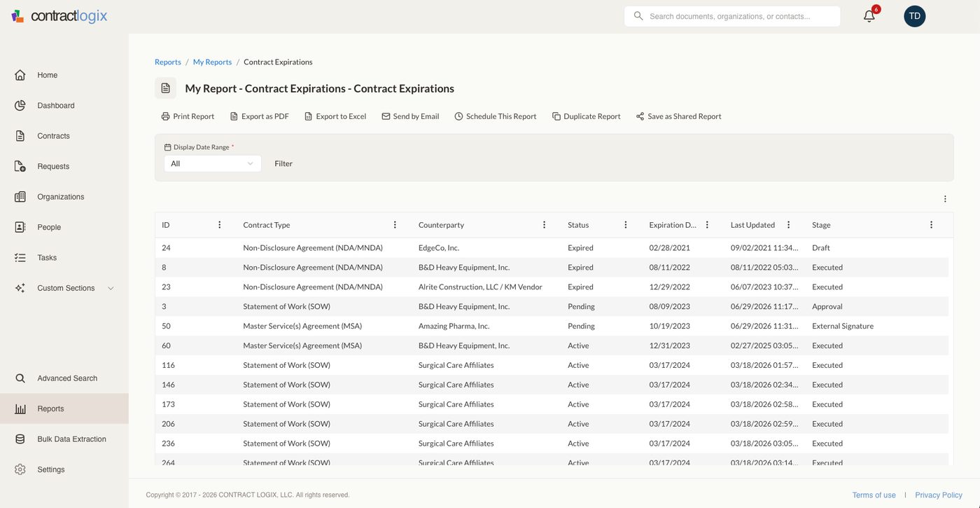Expand the Custom Sections chevron
The height and width of the screenshot is (508, 980).
(x=111, y=288)
